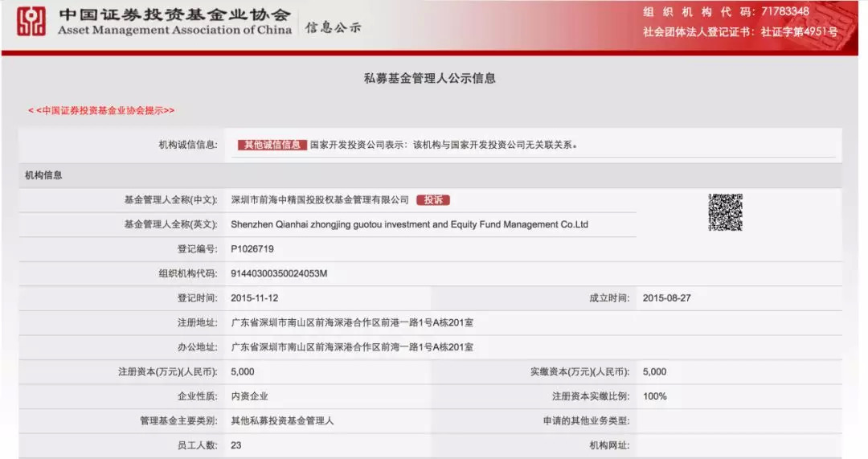
Task: Click the 注册资本(万元)(人民币) label
Action: click(x=168, y=371)
